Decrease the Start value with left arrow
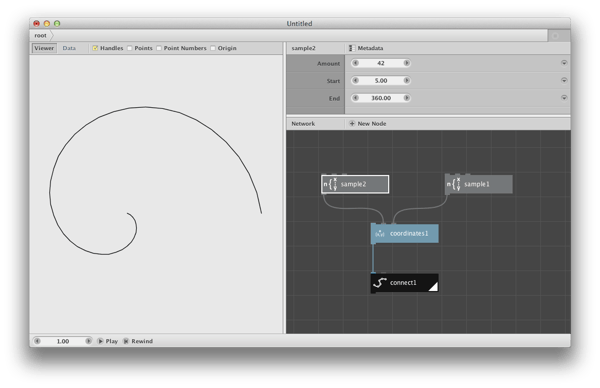Screen dimensions: 600x388 click(355, 81)
